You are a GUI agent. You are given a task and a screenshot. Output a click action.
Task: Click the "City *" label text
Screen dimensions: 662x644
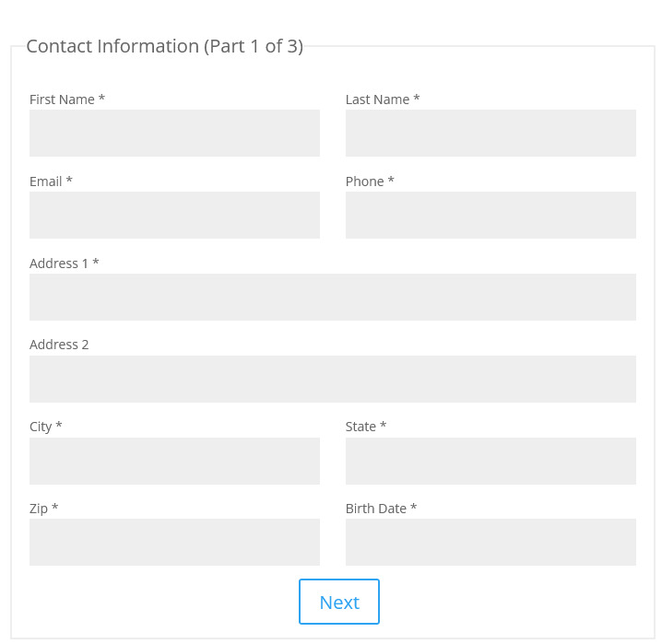coord(46,427)
